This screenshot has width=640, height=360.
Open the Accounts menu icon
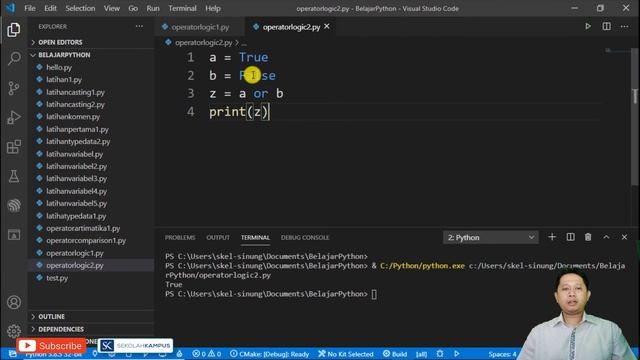[x=13, y=302]
